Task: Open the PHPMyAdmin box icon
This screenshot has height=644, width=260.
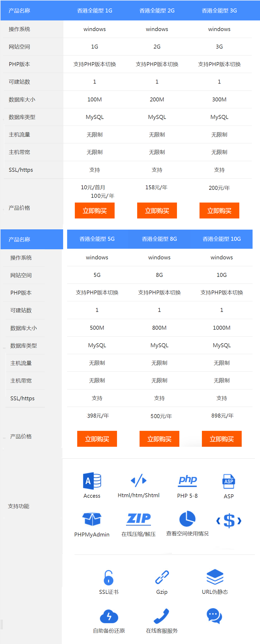Action: 92,519
